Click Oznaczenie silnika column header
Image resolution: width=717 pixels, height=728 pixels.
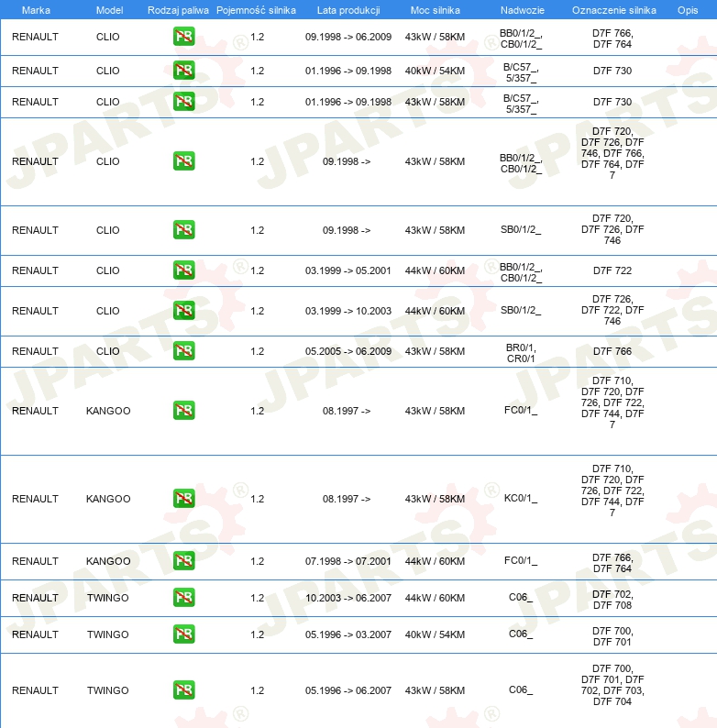(614, 10)
